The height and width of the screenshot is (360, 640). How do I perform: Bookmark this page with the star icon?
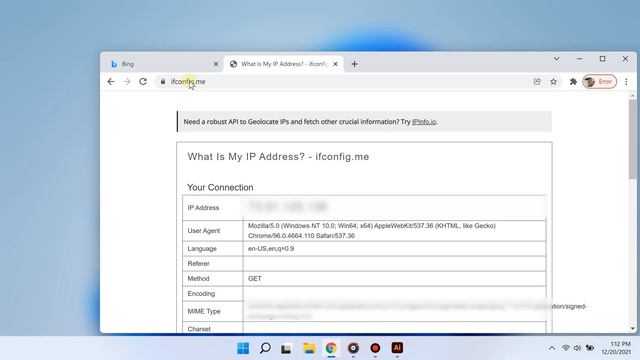click(x=553, y=82)
